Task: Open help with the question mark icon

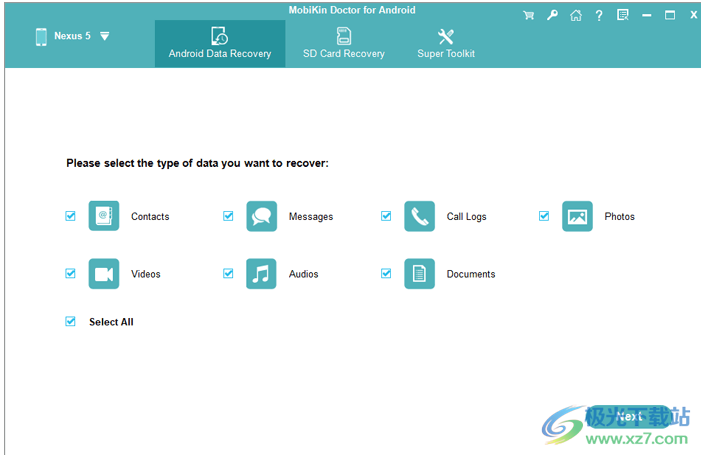Action: coord(598,15)
